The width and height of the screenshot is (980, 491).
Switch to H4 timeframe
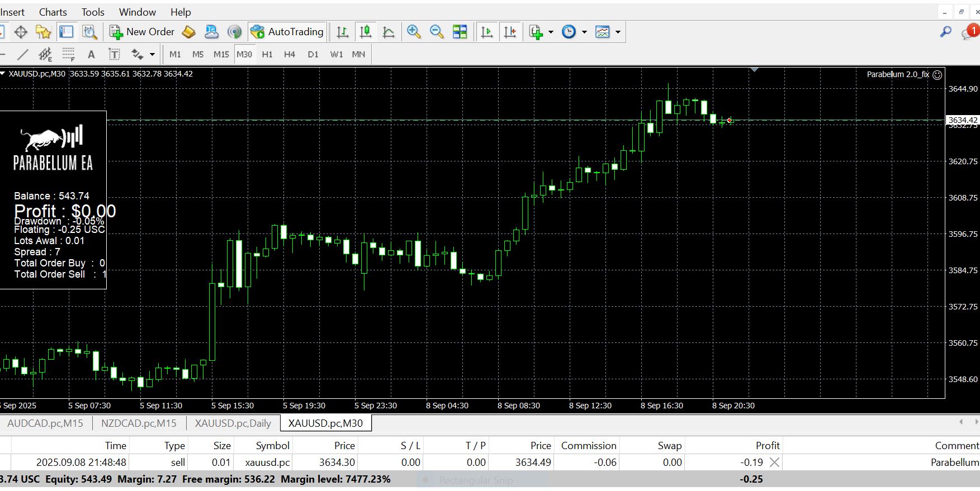290,54
